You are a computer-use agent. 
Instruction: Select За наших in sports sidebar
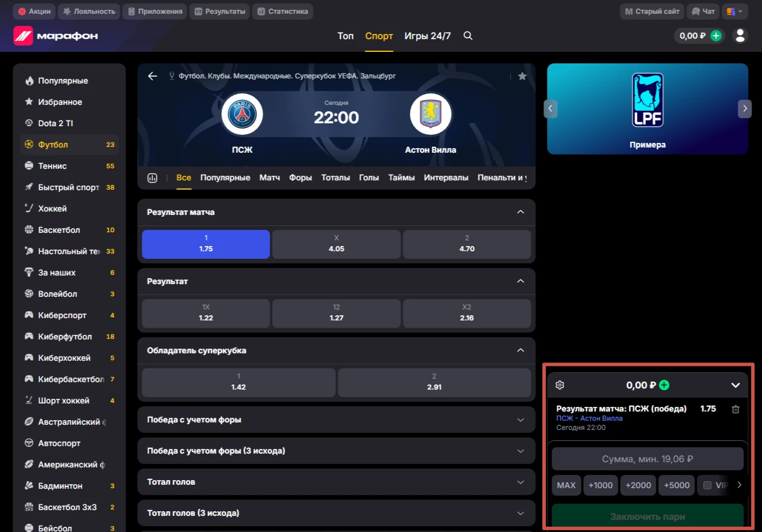tap(69, 273)
